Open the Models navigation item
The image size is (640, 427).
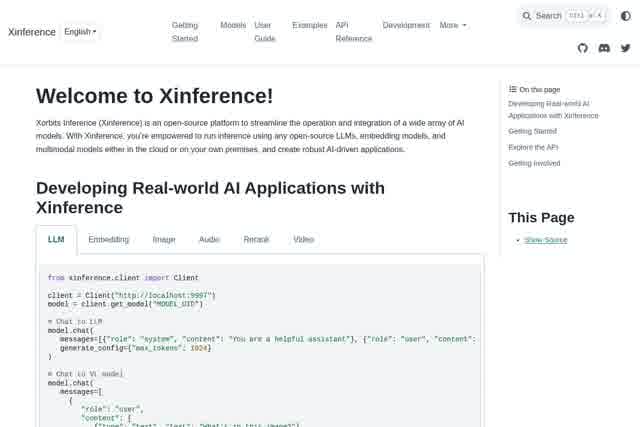click(x=233, y=25)
